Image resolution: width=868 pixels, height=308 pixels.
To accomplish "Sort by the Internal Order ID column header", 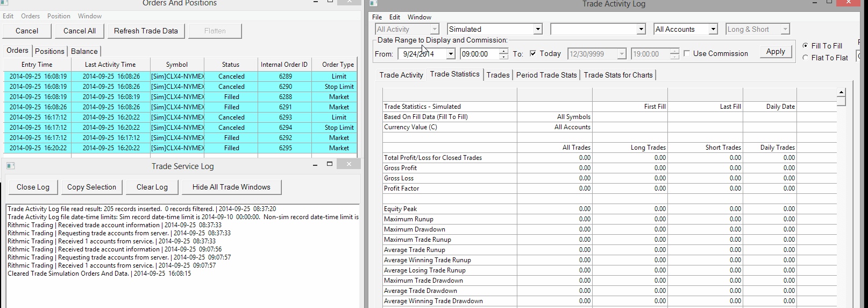I will tap(284, 65).
